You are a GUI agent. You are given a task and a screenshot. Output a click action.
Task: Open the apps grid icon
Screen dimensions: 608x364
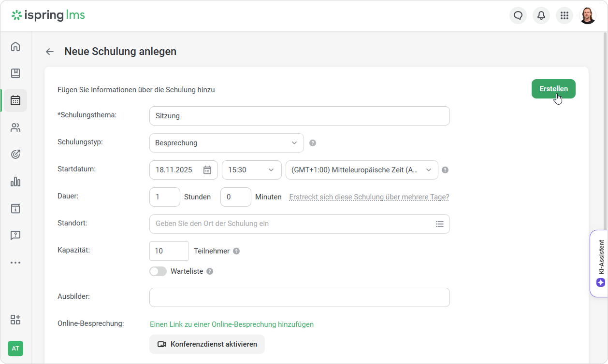(x=565, y=15)
